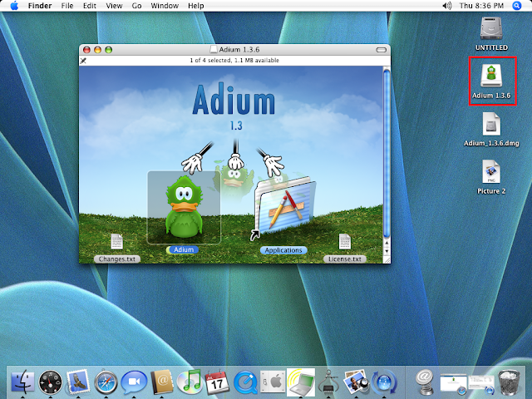This screenshot has width=532, height=399.
Task: Click the volume icon in menu bar
Action: pos(447,6)
